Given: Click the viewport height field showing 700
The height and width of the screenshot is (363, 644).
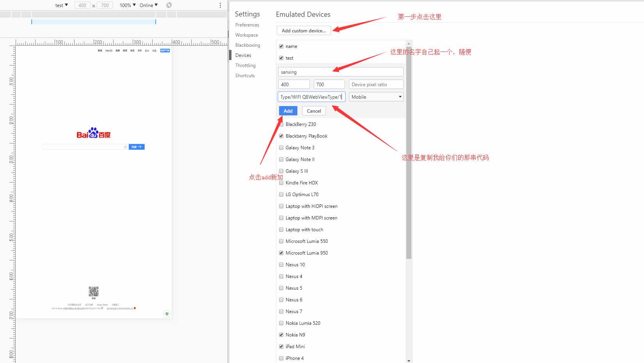Looking at the screenshot, I should click(x=105, y=5).
